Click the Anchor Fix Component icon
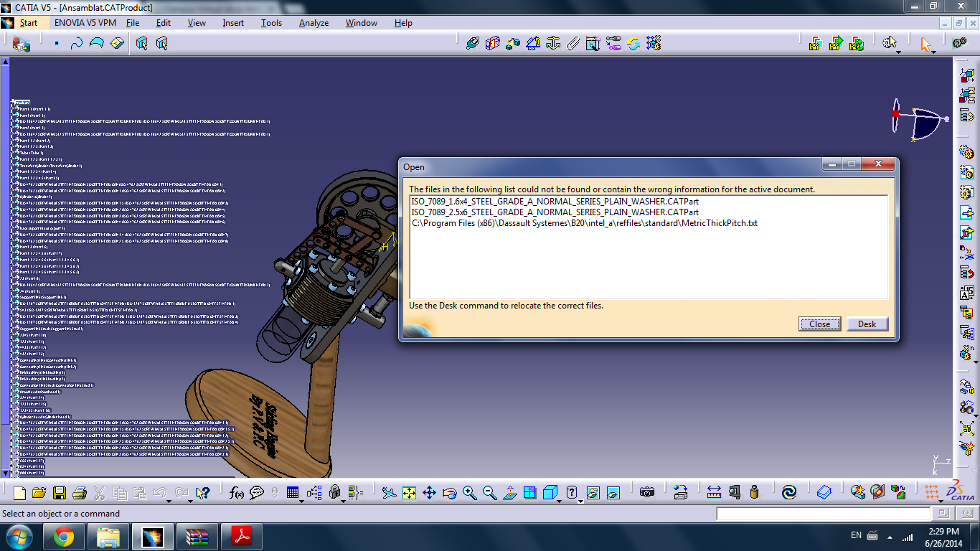 click(x=553, y=43)
